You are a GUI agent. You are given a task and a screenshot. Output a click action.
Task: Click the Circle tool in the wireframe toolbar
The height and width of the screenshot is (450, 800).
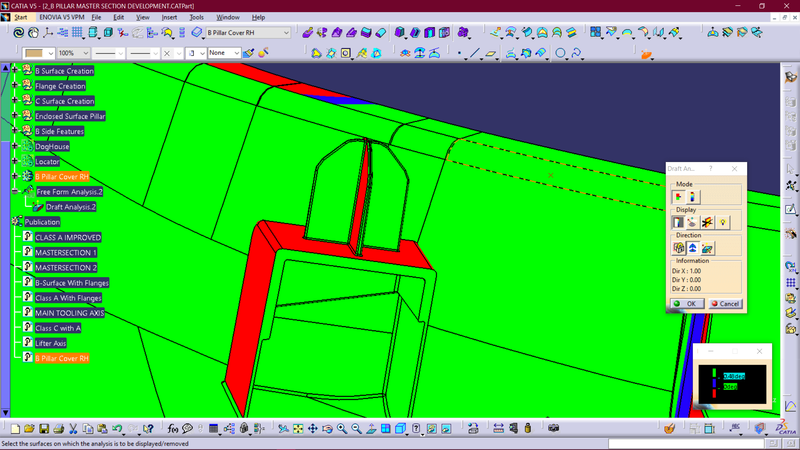(560, 53)
